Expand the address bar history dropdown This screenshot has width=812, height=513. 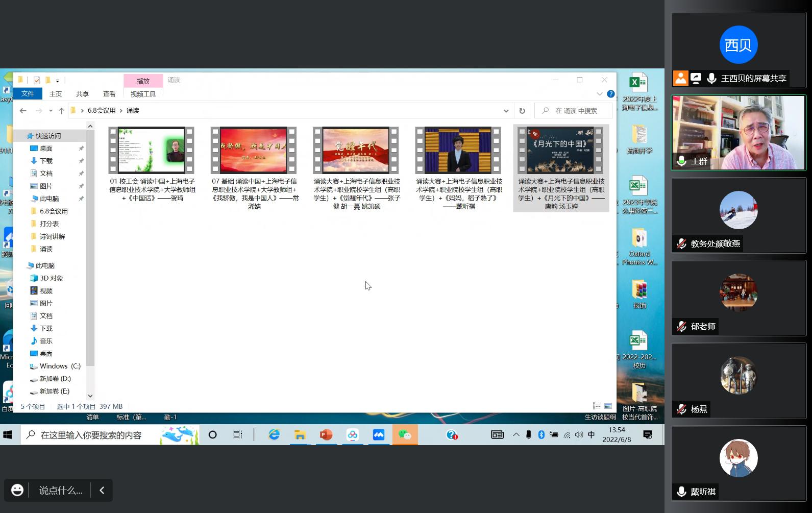pos(506,111)
